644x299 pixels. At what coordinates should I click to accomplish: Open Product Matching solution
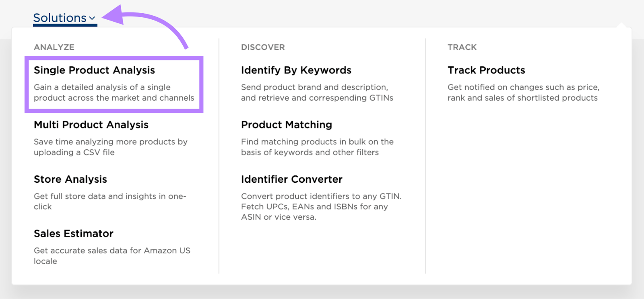(x=286, y=125)
